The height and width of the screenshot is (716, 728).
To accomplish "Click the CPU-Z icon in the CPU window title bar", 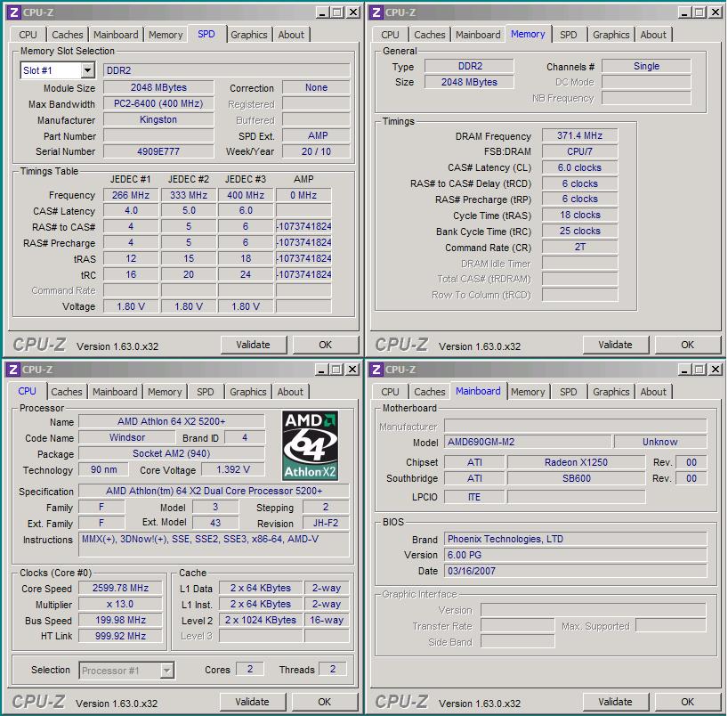I will [x=13, y=370].
